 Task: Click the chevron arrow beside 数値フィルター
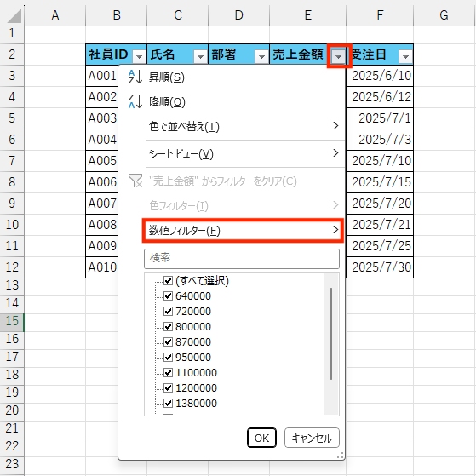tap(335, 230)
